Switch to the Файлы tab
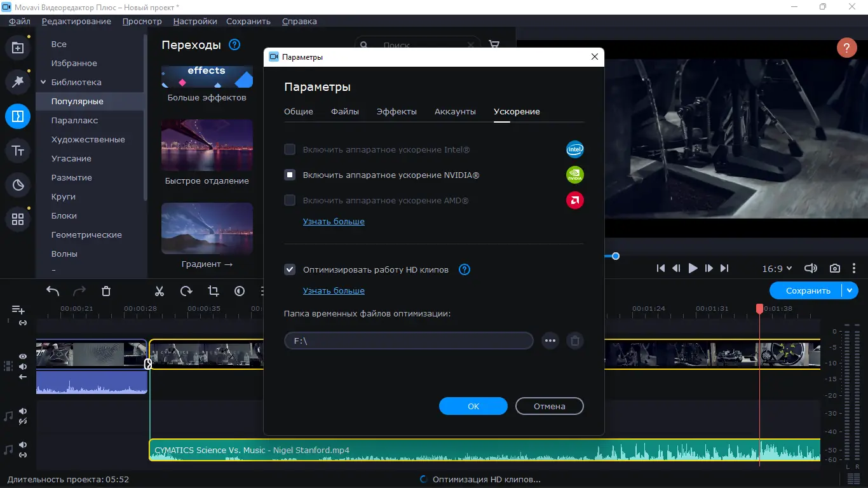The image size is (868, 488). tap(345, 111)
